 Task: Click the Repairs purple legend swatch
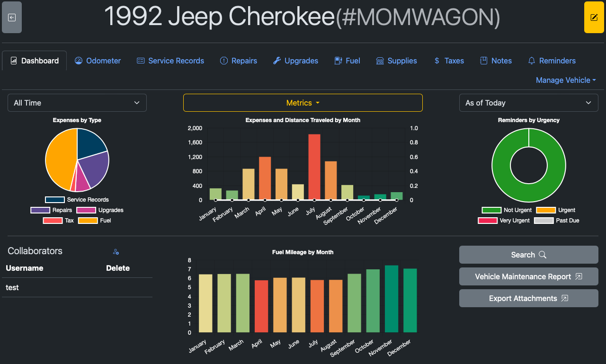pos(40,210)
